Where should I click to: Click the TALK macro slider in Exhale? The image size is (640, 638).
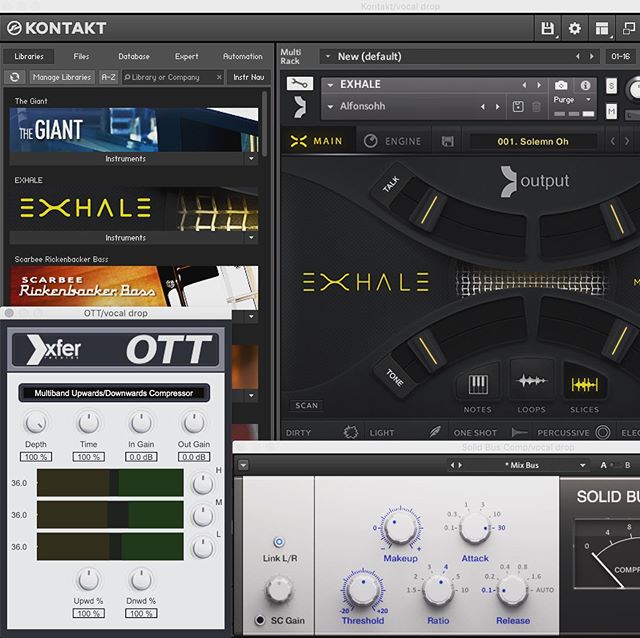click(x=429, y=210)
